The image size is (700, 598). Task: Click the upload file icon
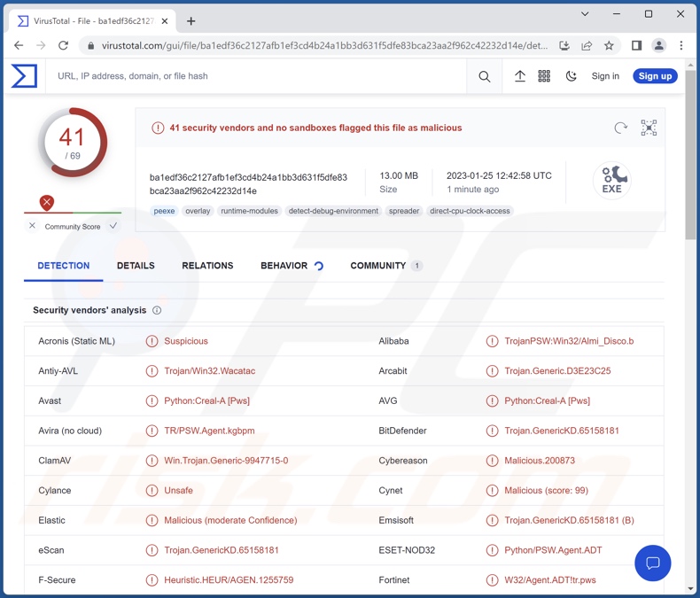[x=519, y=76]
